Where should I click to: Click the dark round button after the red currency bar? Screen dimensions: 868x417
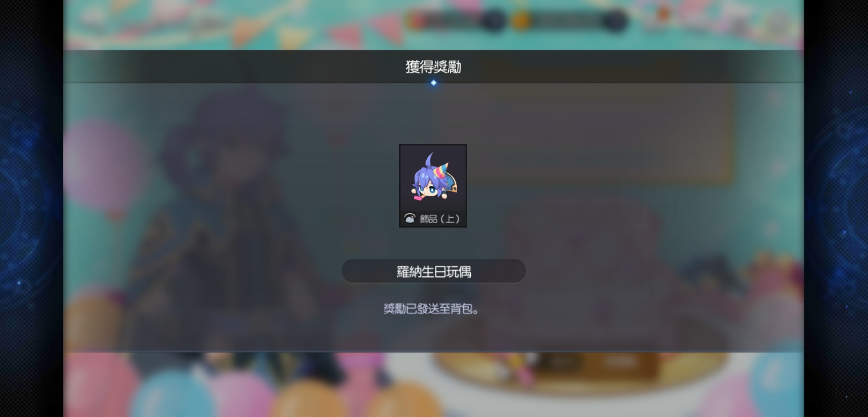[493, 20]
